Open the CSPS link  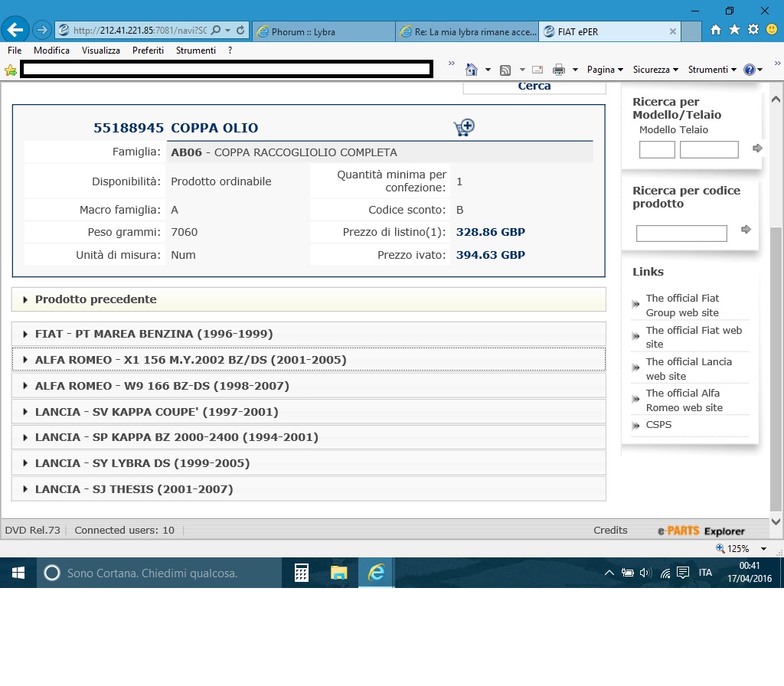(x=658, y=424)
